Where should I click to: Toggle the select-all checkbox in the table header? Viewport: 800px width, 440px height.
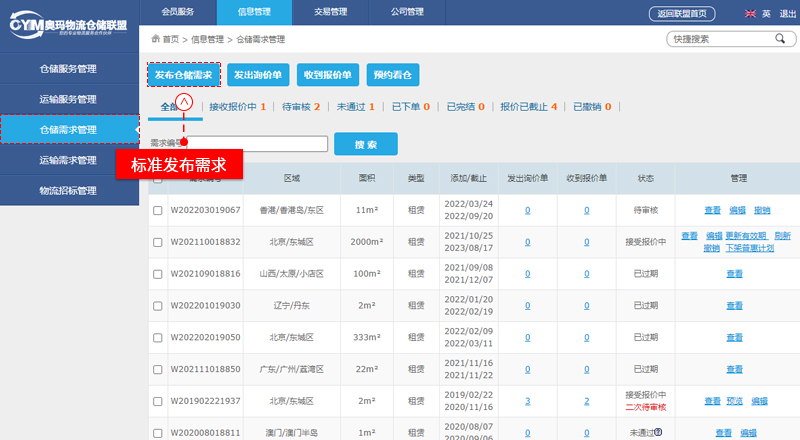(157, 179)
